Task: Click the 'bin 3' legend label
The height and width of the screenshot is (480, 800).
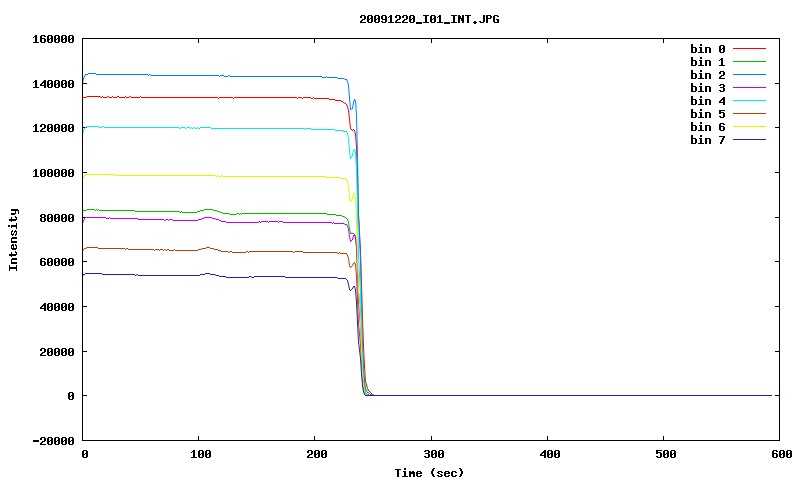Action: 708,88
